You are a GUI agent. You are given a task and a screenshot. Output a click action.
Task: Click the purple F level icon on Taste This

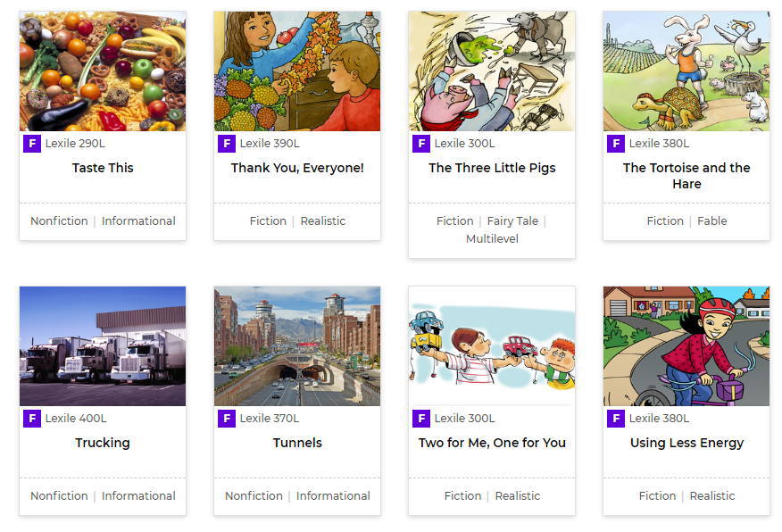point(32,144)
